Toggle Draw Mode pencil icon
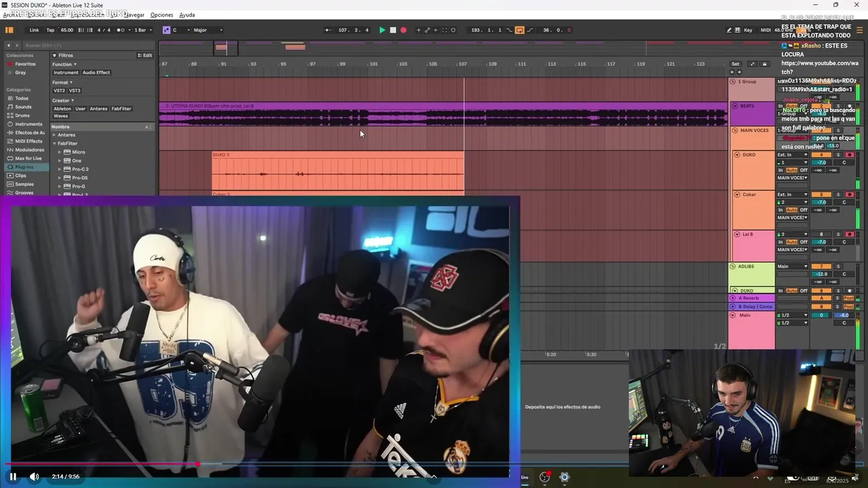This screenshot has width=868, height=488. (729, 30)
